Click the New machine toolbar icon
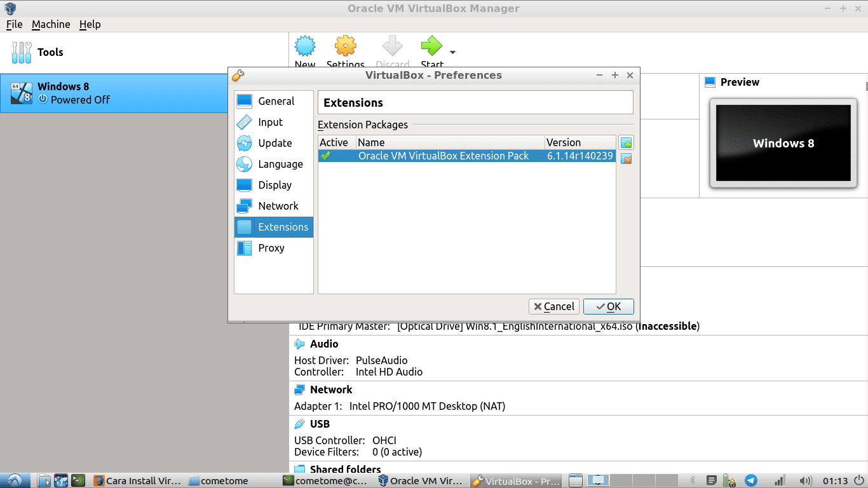This screenshot has width=868, height=488. (305, 51)
